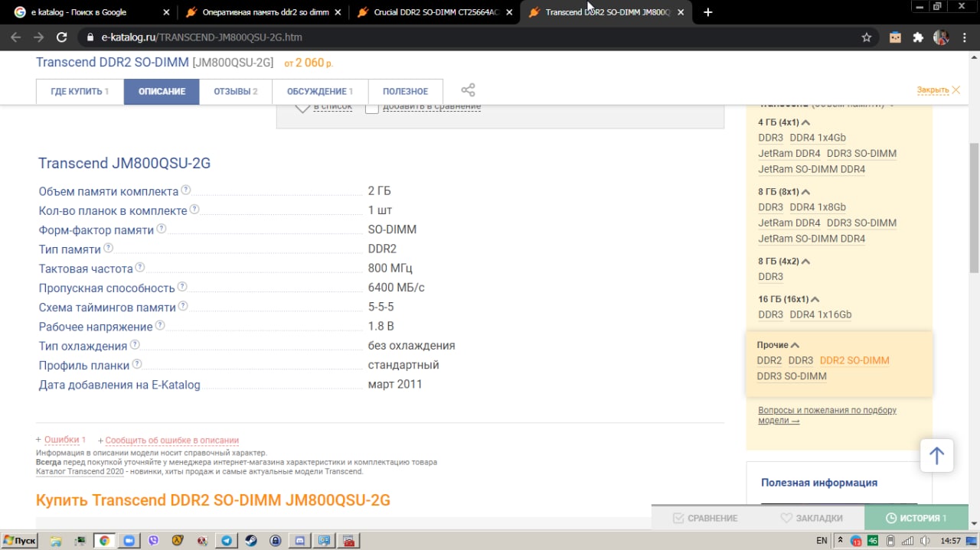Click the help icon next to Рабочее напряжение
This screenshot has width=980, height=550.
coord(160,326)
